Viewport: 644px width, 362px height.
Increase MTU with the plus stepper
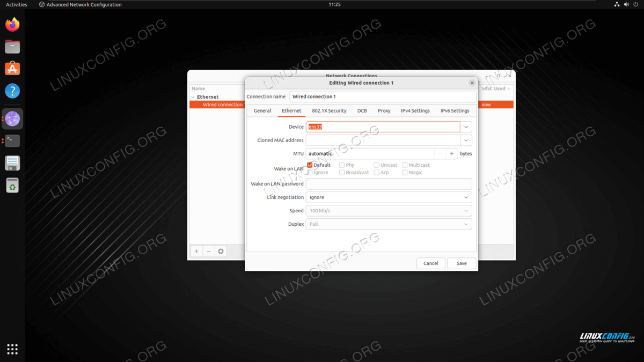pos(452,154)
